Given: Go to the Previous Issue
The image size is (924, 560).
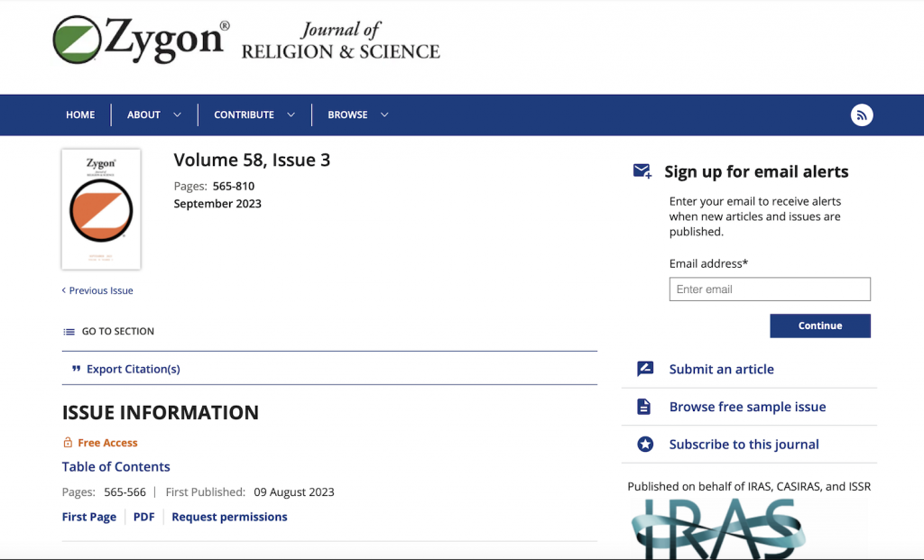Looking at the screenshot, I should pos(99,290).
